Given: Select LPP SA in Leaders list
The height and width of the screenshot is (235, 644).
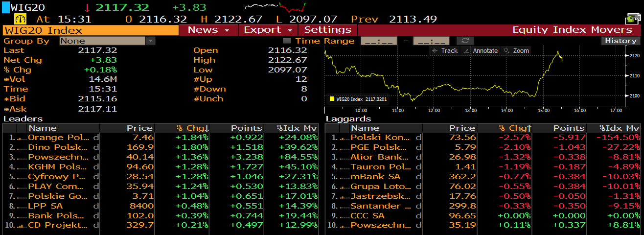Looking at the screenshot, I should click(x=45, y=206).
